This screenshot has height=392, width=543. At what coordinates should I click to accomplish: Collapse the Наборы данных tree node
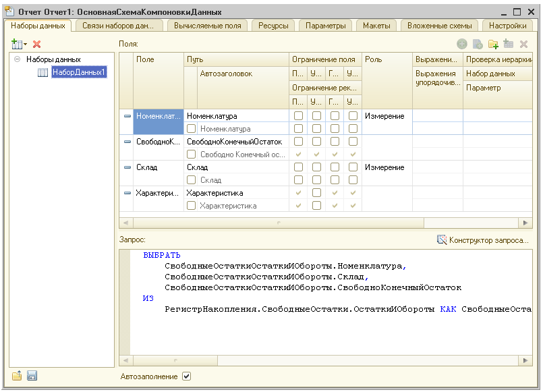17,59
